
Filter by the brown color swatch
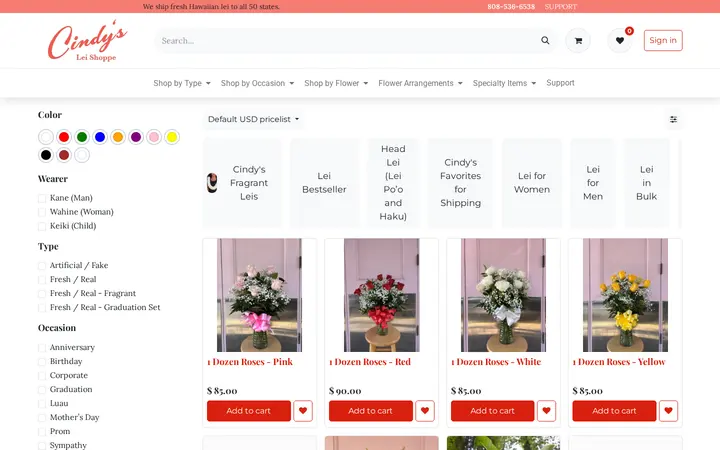point(64,155)
